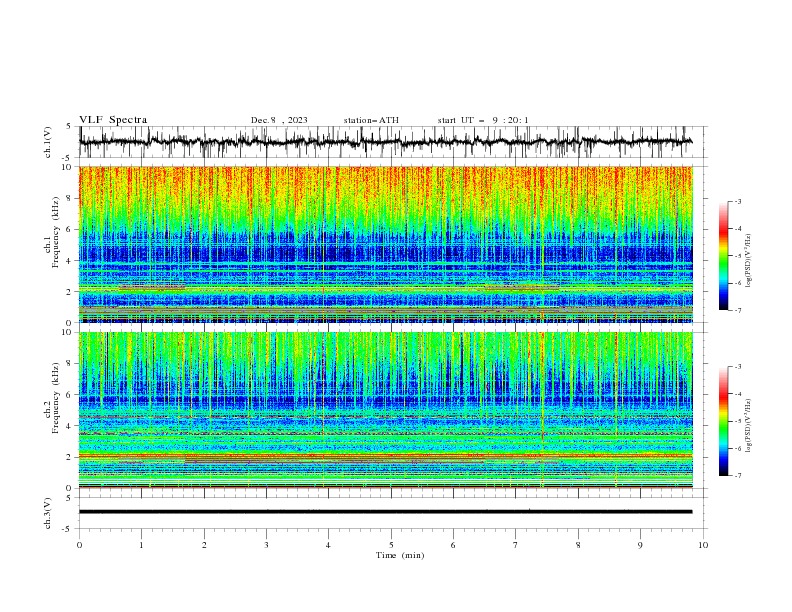Click the "Time (min)" axis label
The height and width of the screenshot is (612, 792).
tap(400, 555)
